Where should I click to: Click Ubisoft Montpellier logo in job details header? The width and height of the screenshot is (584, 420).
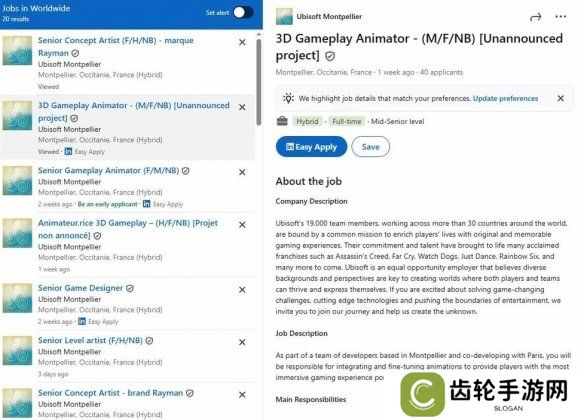[x=284, y=17]
